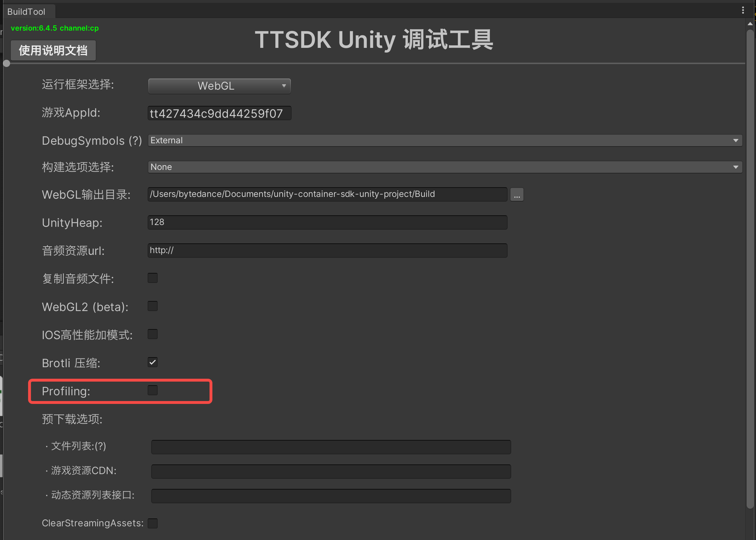The height and width of the screenshot is (540, 756).
Task: Uncheck the Brotli 压缩 checkbox
Action: point(153,362)
